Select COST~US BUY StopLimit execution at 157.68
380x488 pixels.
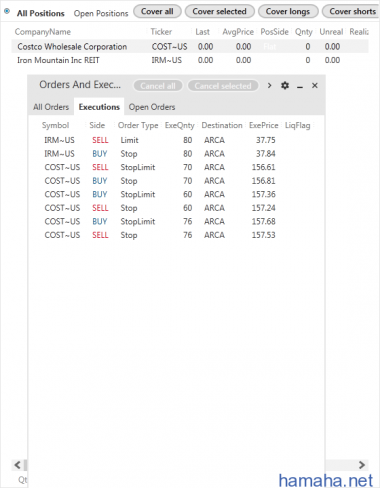click(176, 221)
